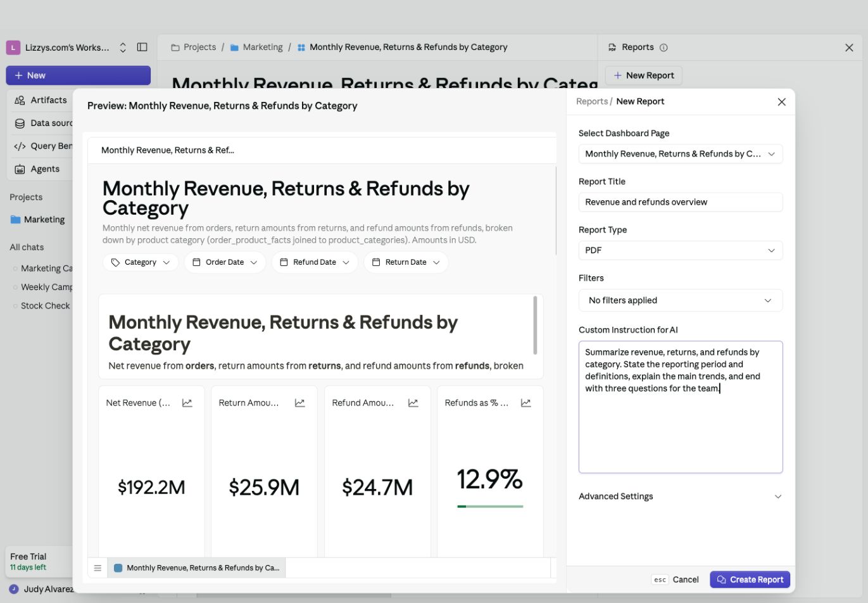Open the Filters dropdown
The height and width of the screenshot is (603, 868).
(x=681, y=300)
